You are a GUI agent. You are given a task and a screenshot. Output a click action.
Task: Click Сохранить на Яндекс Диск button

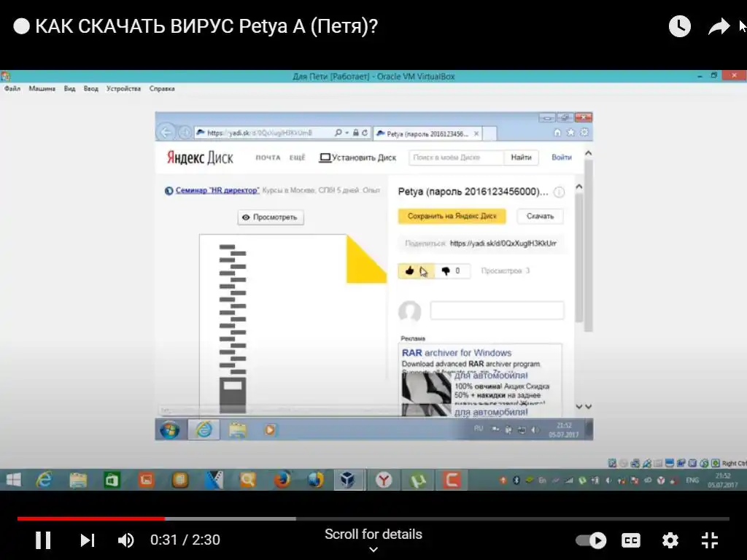(x=452, y=216)
